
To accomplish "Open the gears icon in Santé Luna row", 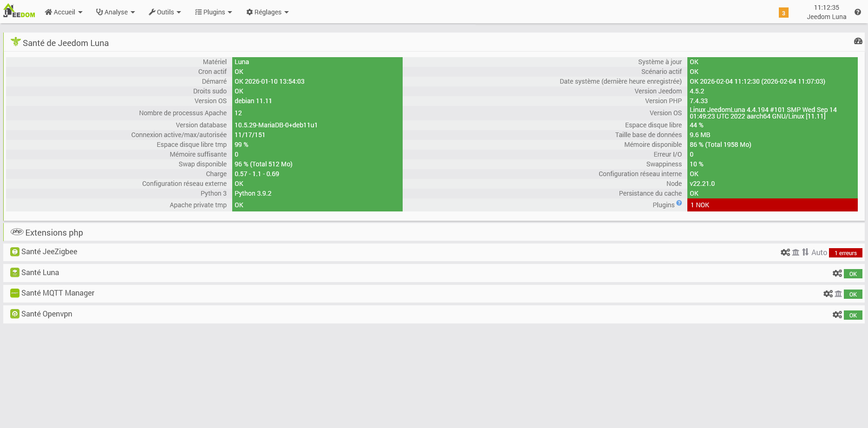I will [x=837, y=273].
